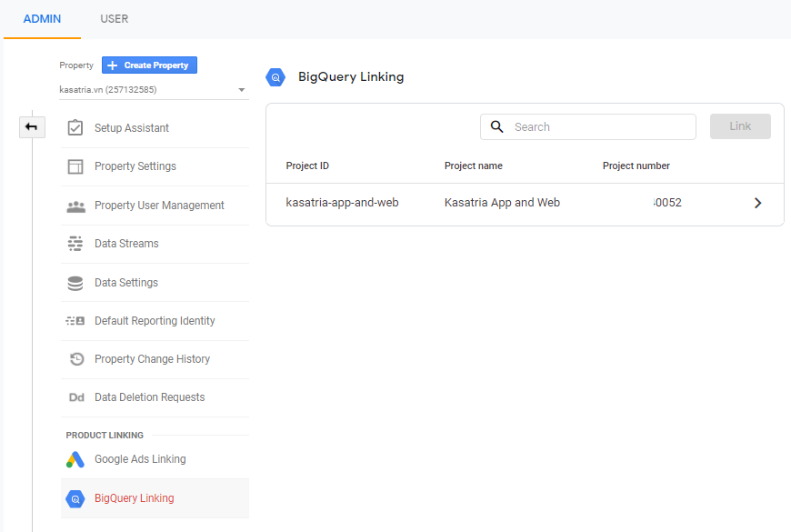Click the Create Property button

click(x=149, y=65)
